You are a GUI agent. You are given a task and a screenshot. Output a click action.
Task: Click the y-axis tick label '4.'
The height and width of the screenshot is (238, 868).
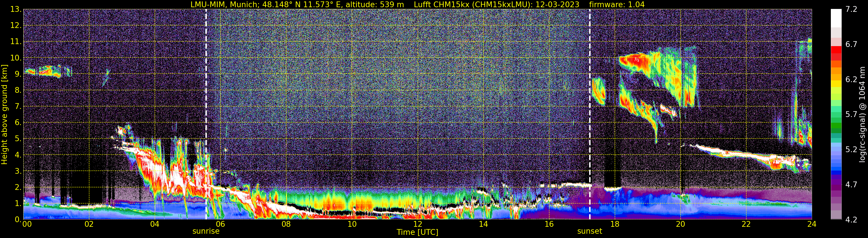coord(18,155)
